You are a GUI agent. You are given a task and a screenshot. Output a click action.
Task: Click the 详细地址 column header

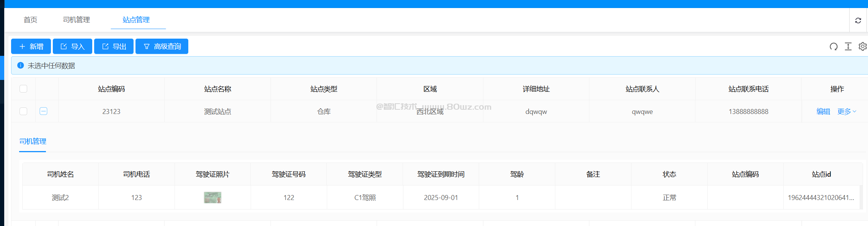536,89
